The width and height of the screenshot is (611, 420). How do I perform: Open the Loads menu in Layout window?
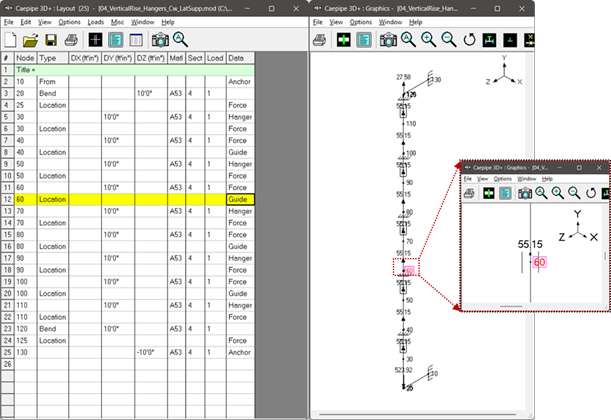tap(95, 21)
